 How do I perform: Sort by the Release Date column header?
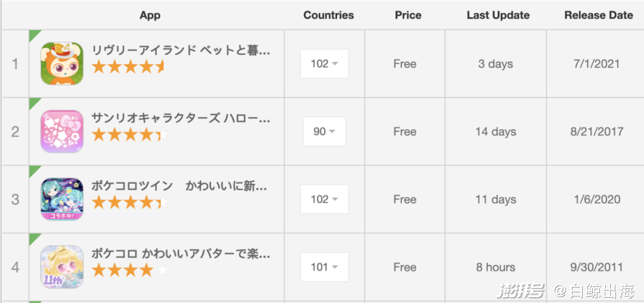(x=599, y=16)
